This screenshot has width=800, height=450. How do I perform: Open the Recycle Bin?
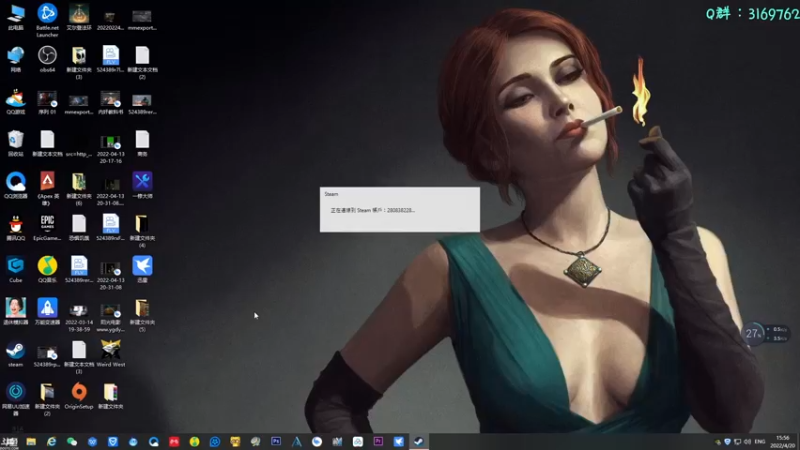(16, 143)
